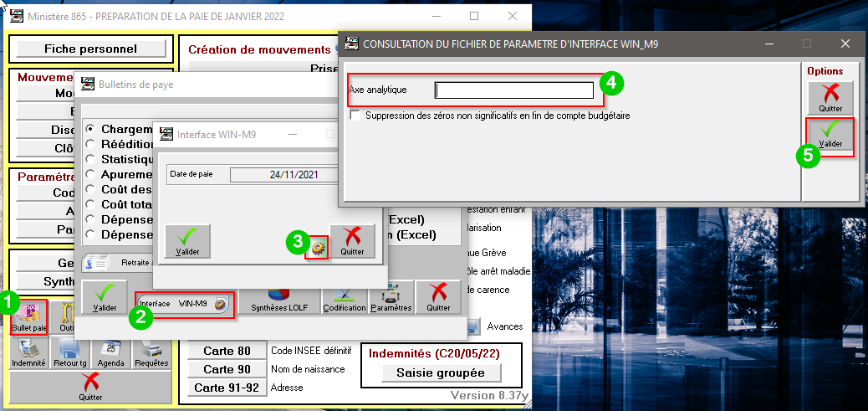
Task: Click the Fiche personnel button
Action: click(x=90, y=49)
